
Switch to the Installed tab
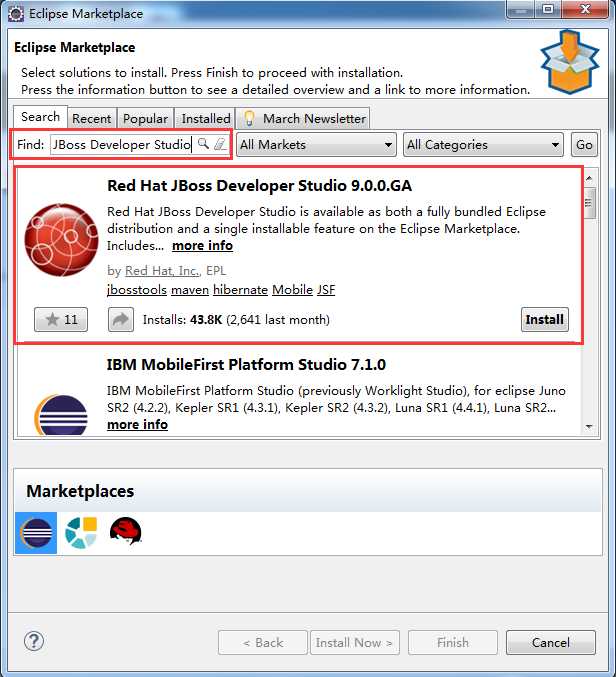[x=206, y=118]
